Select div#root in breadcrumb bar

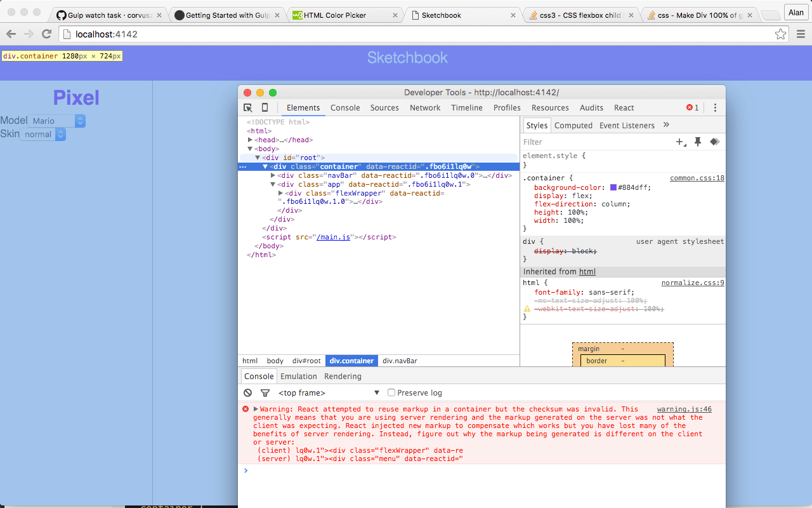pyautogui.click(x=306, y=361)
